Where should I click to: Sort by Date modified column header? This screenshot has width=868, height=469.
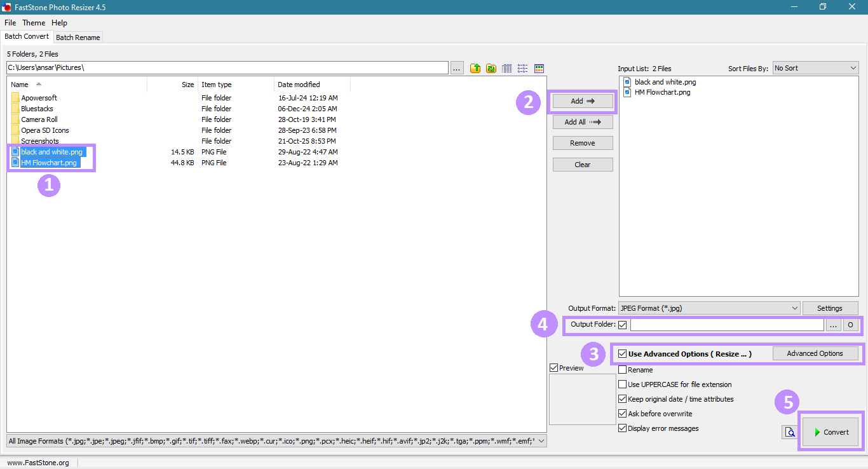312,85
